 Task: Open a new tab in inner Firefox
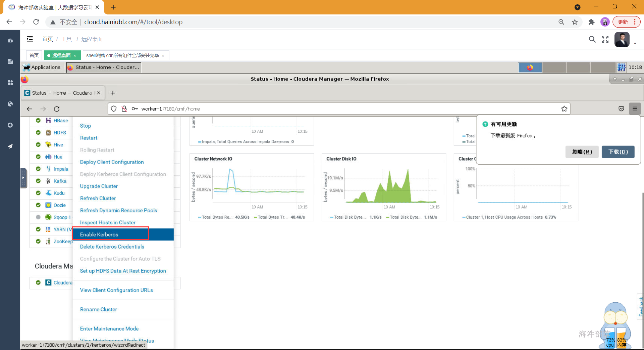click(113, 93)
